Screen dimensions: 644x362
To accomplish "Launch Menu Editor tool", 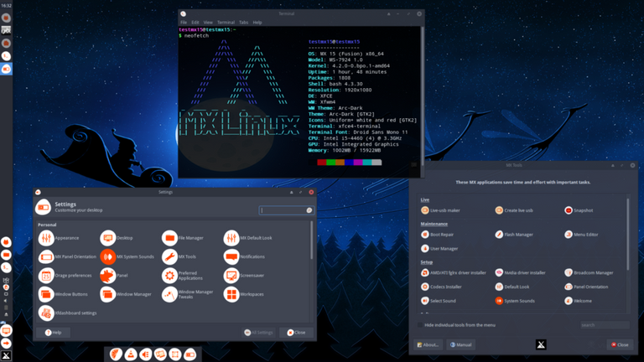I will tap(582, 235).
